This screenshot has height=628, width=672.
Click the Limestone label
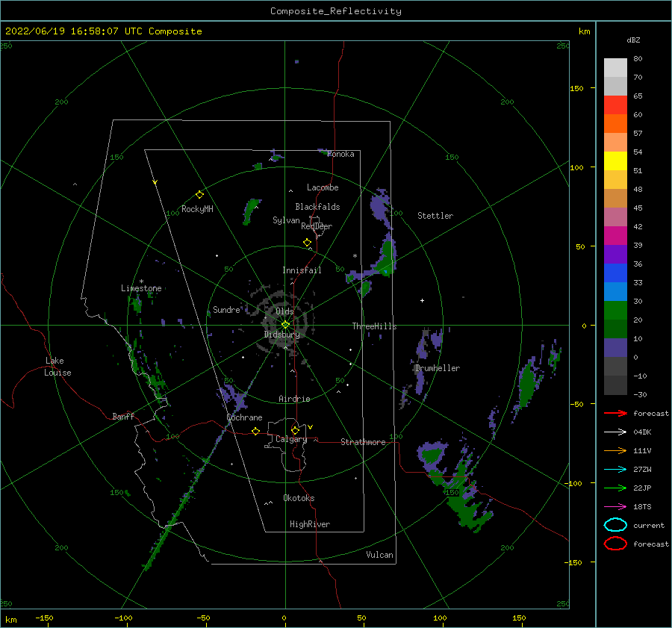coord(141,288)
